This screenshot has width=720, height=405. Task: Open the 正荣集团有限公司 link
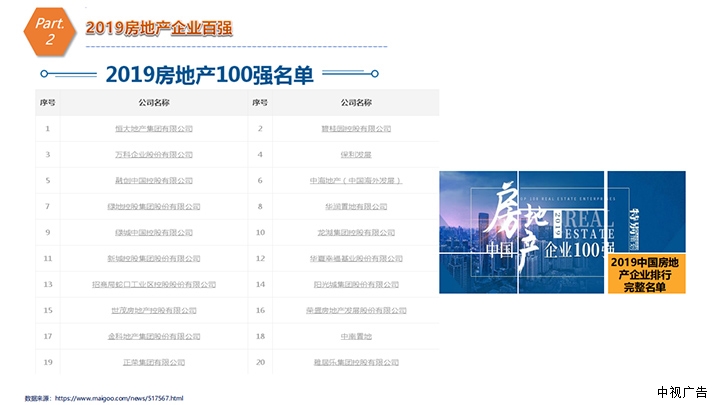(x=154, y=362)
